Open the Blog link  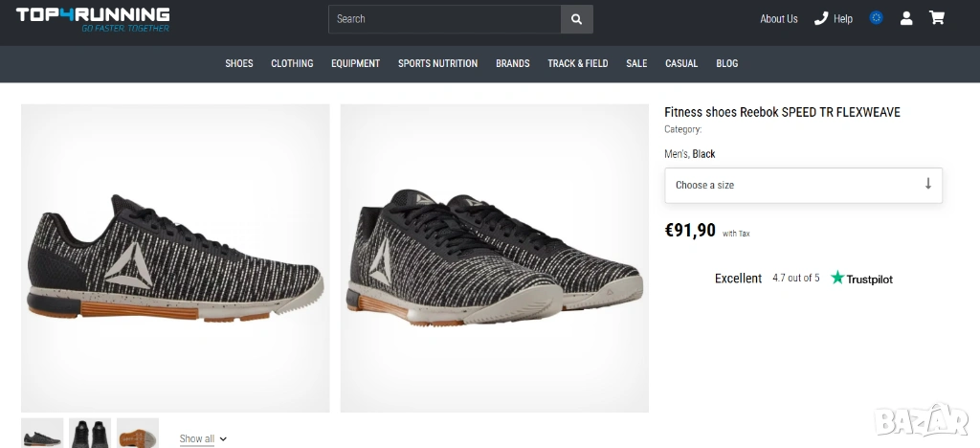(x=727, y=63)
